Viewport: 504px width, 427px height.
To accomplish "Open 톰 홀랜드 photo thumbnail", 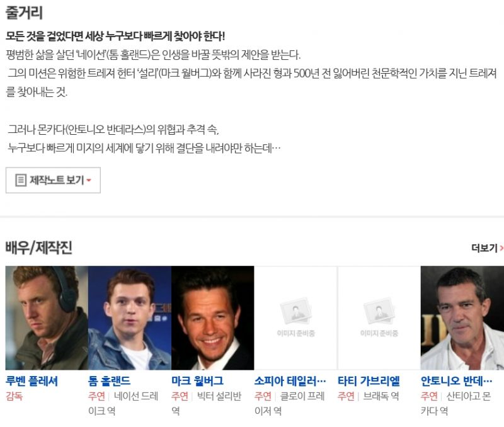I will point(130,318).
